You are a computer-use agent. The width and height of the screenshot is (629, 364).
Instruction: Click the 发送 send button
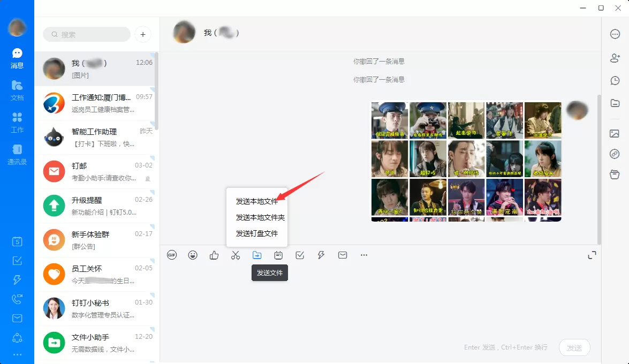(x=574, y=347)
